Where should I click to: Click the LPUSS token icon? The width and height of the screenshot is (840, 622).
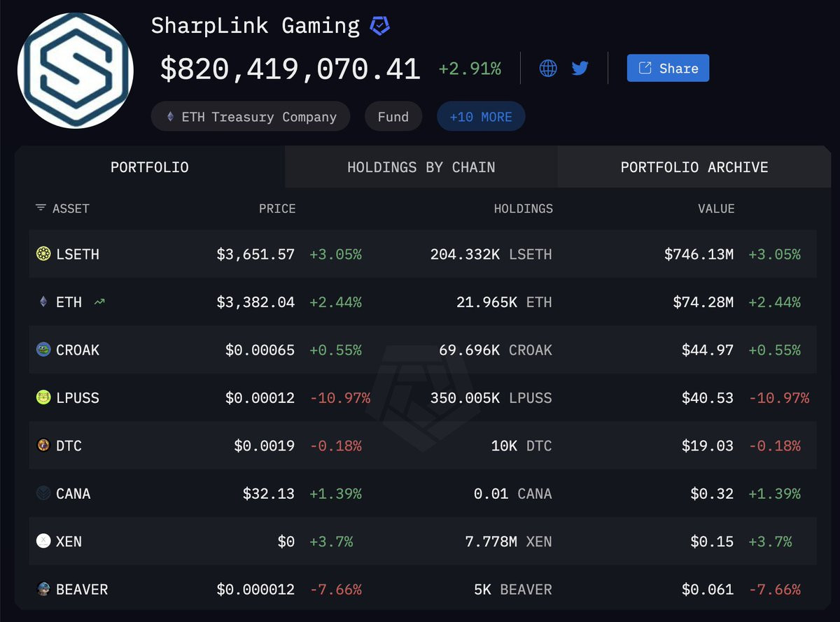(43, 397)
